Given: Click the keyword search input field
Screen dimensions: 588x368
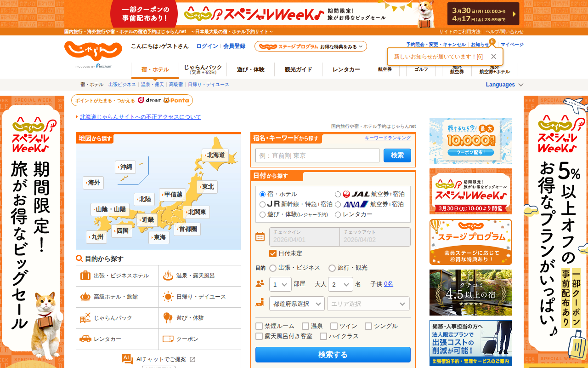Looking at the screenshot, I should tap(317, 155).
